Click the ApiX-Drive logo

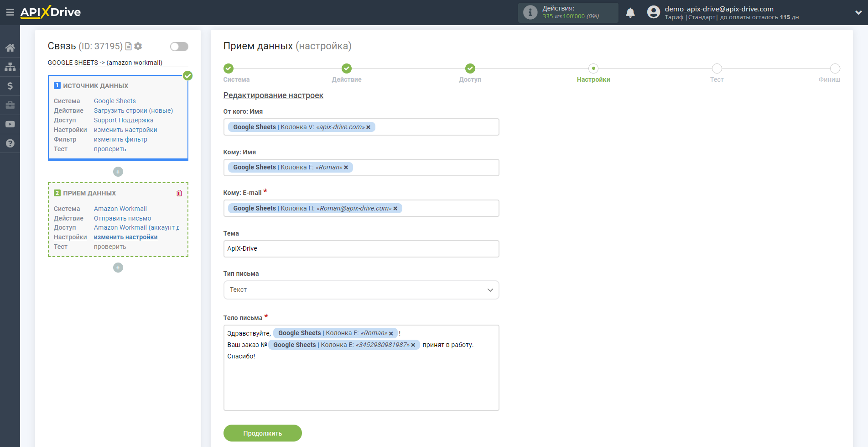[51, 12]
